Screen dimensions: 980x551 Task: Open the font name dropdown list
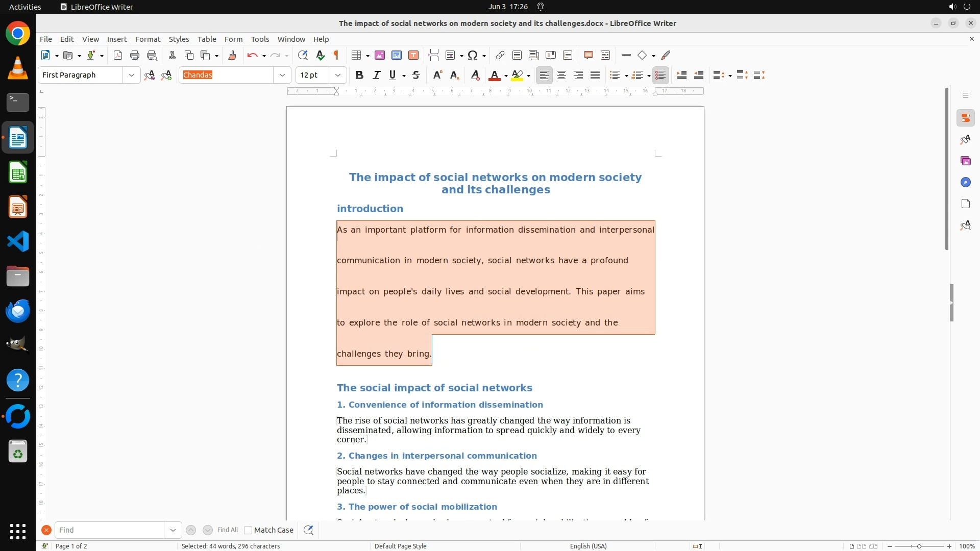[282, 75]
